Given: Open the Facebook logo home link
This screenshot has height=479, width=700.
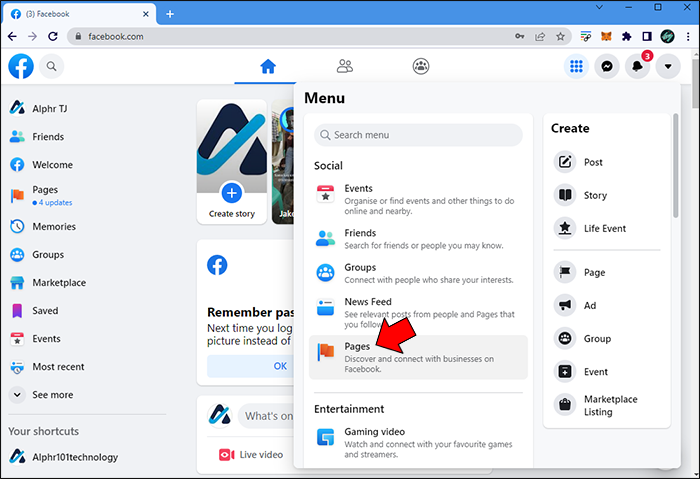Looking at the screenshot, I should pos(21,67).
